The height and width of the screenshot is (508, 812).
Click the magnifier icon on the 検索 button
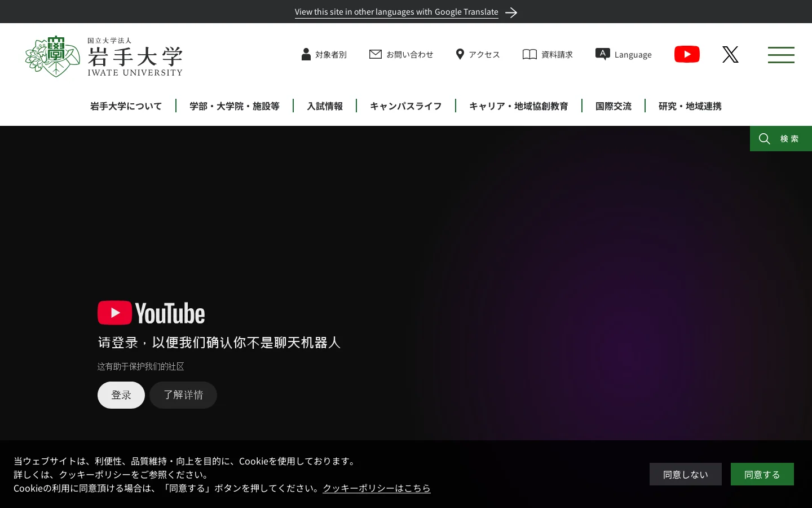[765, 139]
